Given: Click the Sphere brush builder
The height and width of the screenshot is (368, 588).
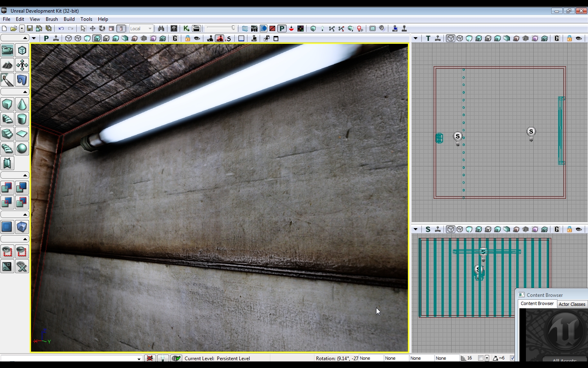Looking at the screenshot, I should (22, 148).
